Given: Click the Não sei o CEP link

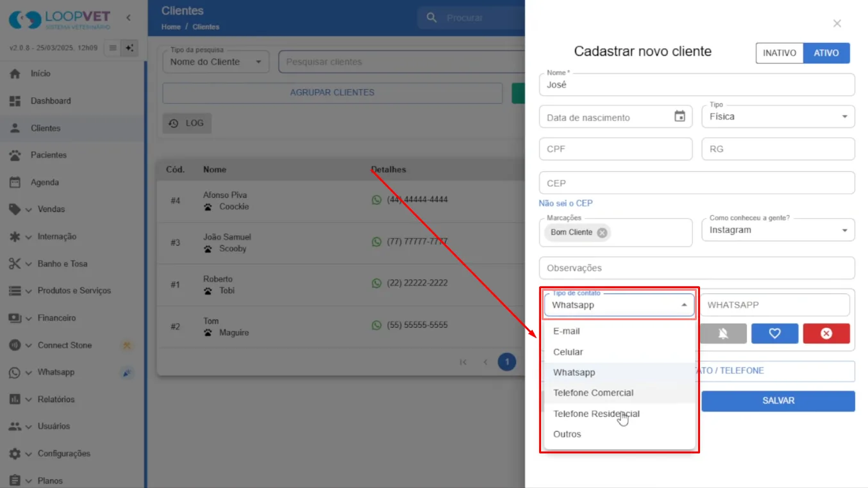Looking at the screenshot, I should pyautogui.click(x=565, y=203).
